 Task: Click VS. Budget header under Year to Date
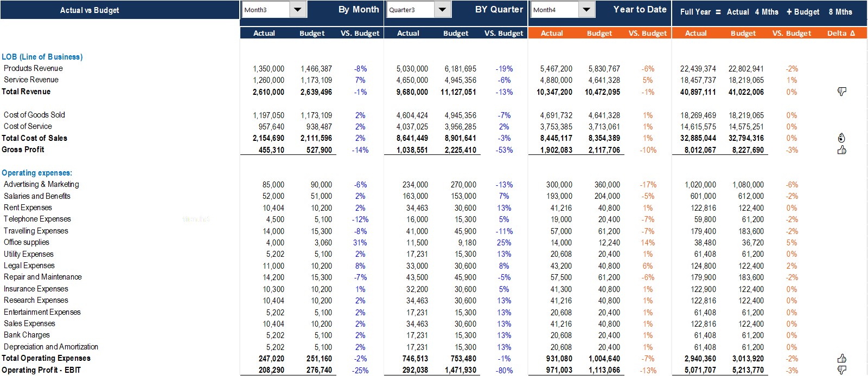(648, 33)
